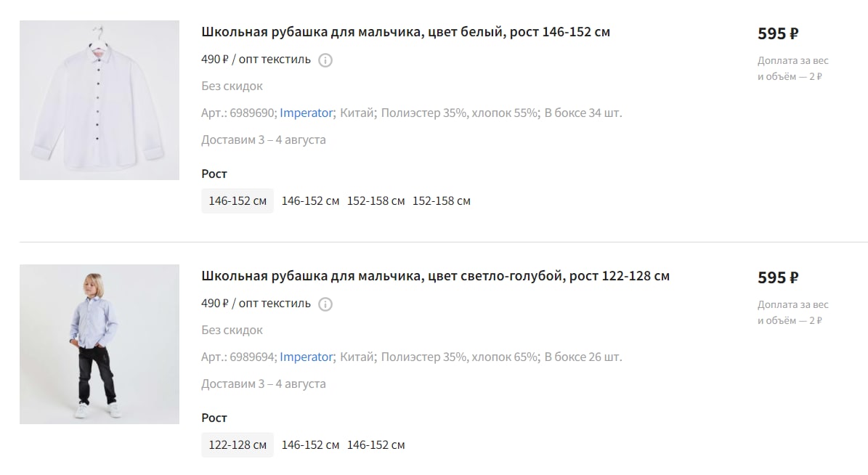Click the 595 ₽ price of light-blue shirt

[x=779, y=278]
